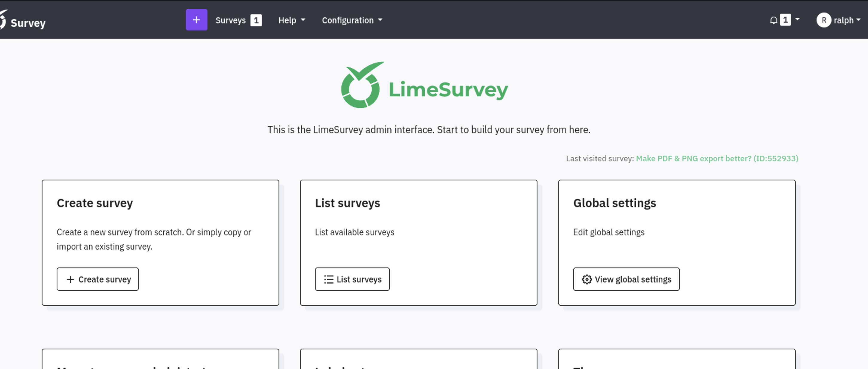
Task: Click the 'Last visited survey:' label
Action: tap(600, 158)
